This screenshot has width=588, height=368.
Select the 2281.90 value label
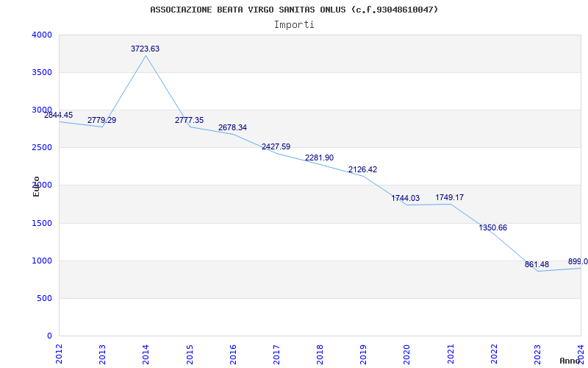pos(319,158)
